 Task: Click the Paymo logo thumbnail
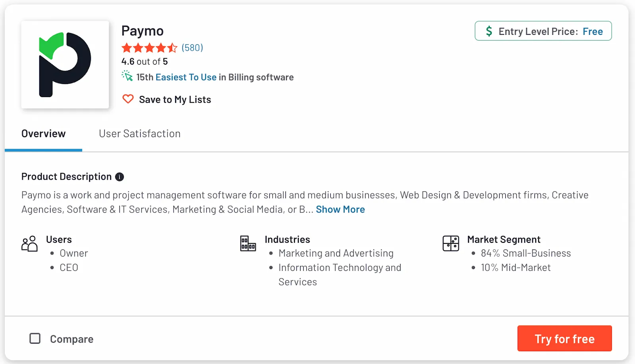65,65
